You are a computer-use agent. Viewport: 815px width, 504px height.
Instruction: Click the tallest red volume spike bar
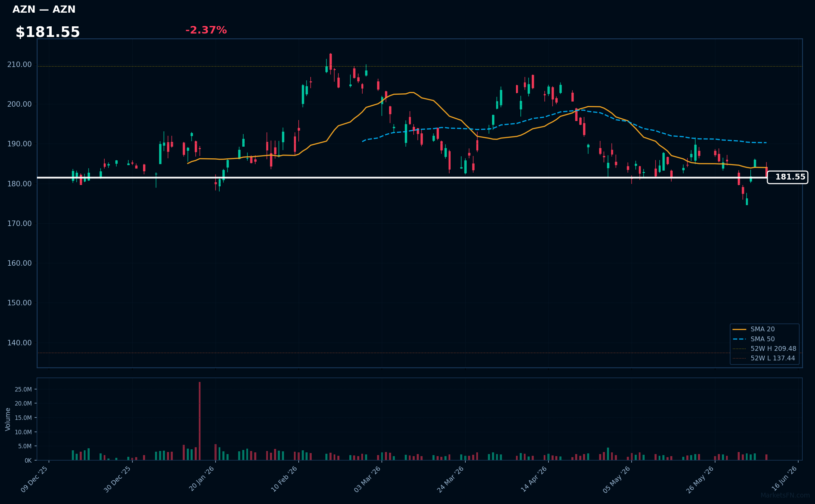[199, 421]
